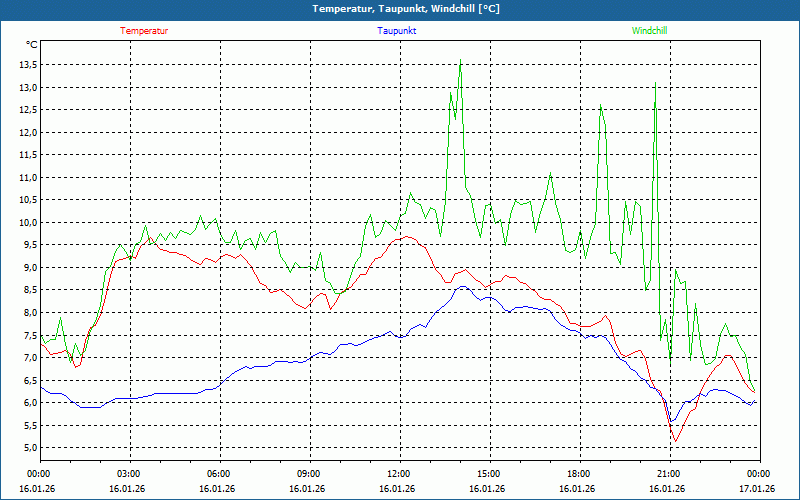Click the y-axis value '7,0'

click(x=30, y=358)
